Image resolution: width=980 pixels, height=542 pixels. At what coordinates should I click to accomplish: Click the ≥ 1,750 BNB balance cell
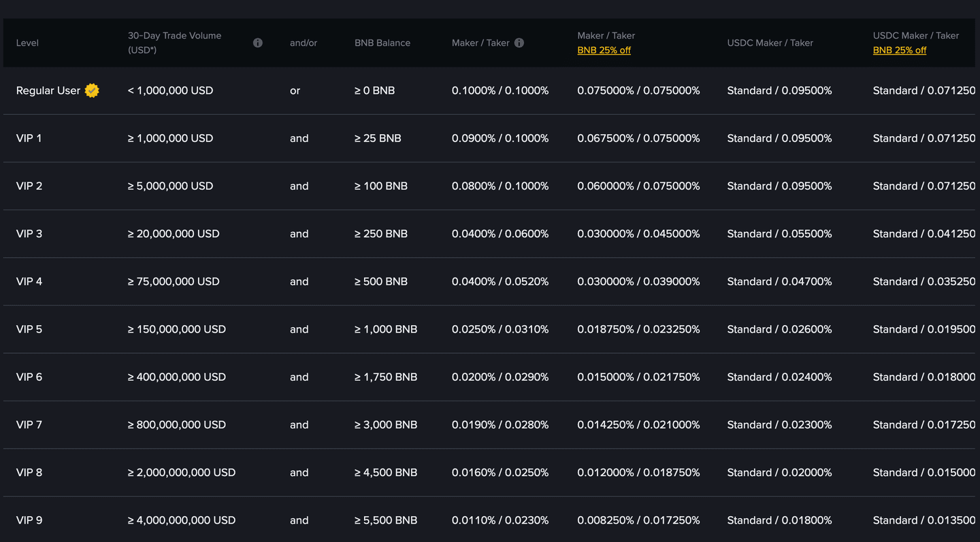[385, 377]
